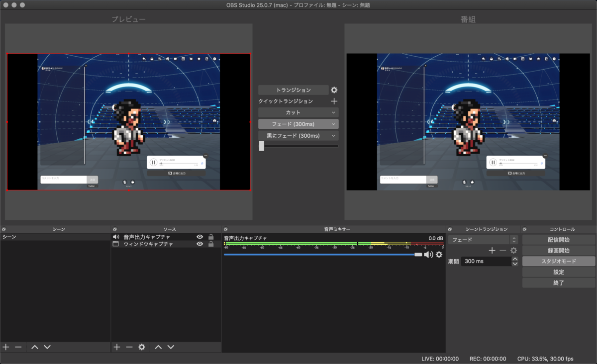597x364 pixels.
Task: Hide the ウィンドウキャプチャ source with eye icon
Action: 199,244
